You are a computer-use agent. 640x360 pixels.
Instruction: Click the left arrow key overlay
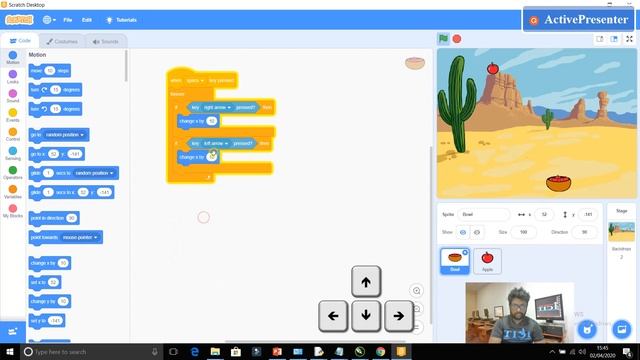[333, 316]
